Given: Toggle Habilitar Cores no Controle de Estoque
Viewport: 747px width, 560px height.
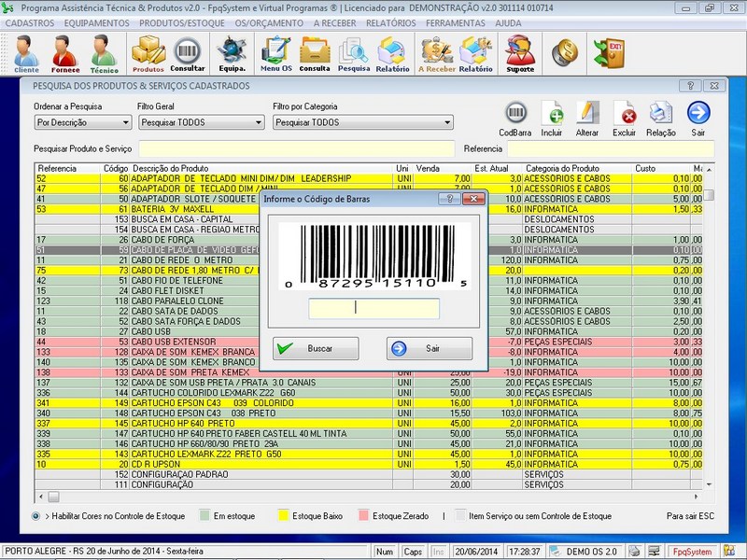Looking at the screenshot, I should 35,516.
